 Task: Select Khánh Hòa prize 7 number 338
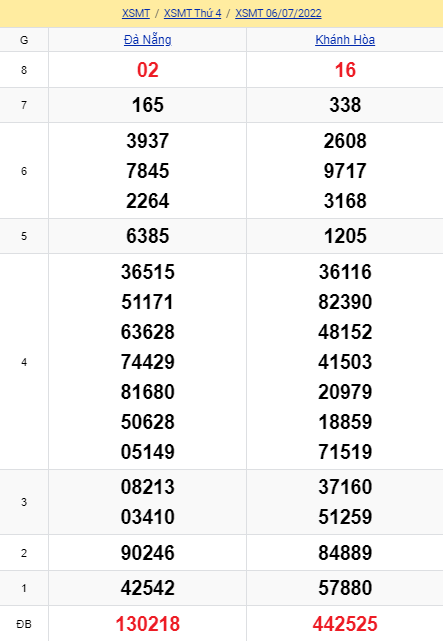[345, 105]
